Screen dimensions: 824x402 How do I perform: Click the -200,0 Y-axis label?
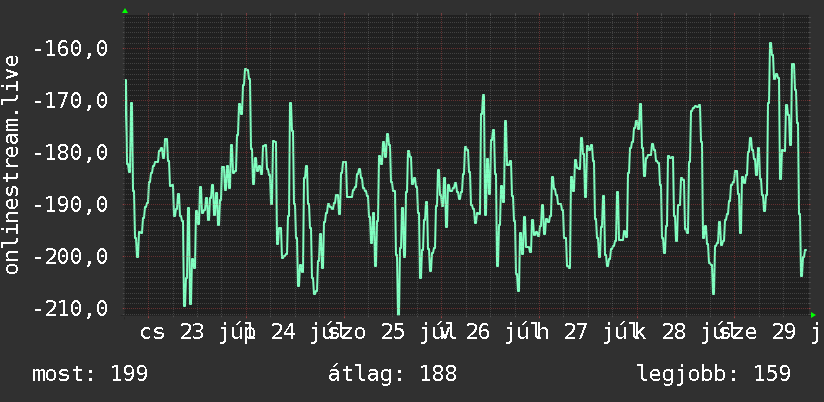point(70,256)
